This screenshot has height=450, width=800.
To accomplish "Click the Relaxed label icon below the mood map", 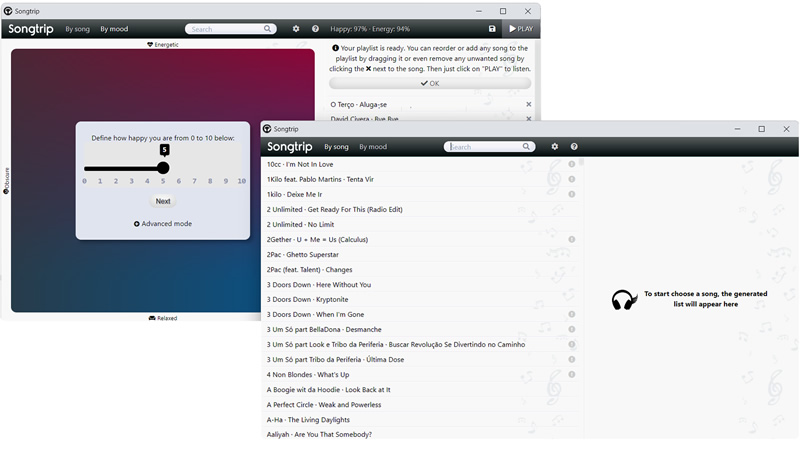I will coord(152,318).
